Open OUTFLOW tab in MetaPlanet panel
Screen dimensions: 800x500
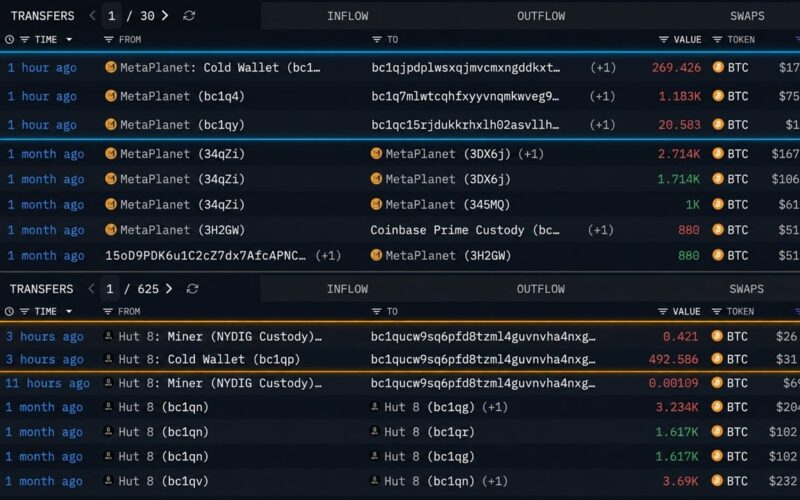point(541,16)
